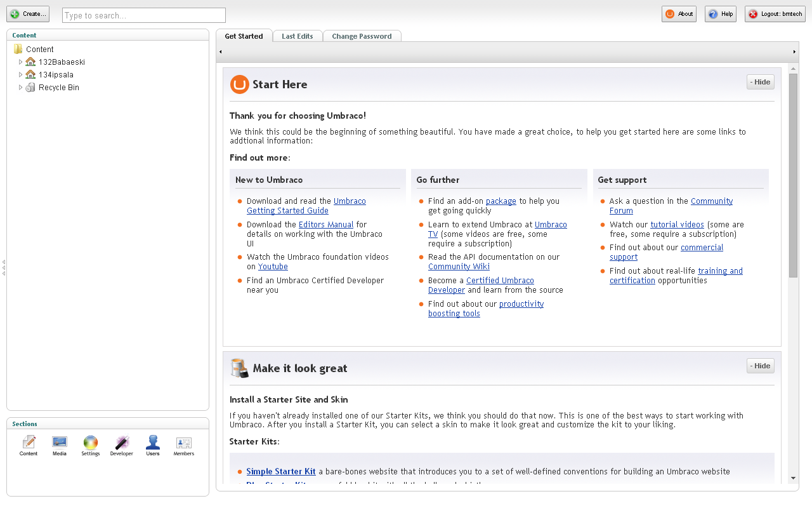Click the Create button

tap(28, 14)
